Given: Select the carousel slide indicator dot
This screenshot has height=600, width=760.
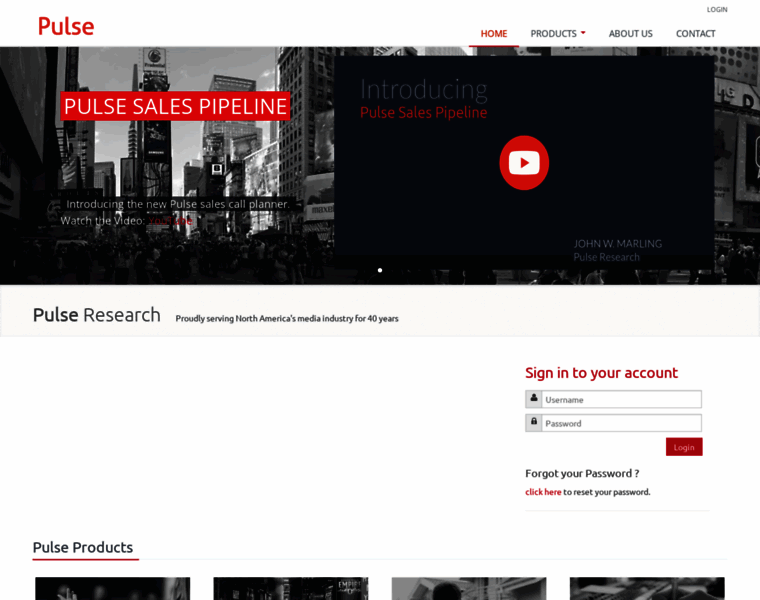Looking at the screenshot, I should tap(380, 270).
